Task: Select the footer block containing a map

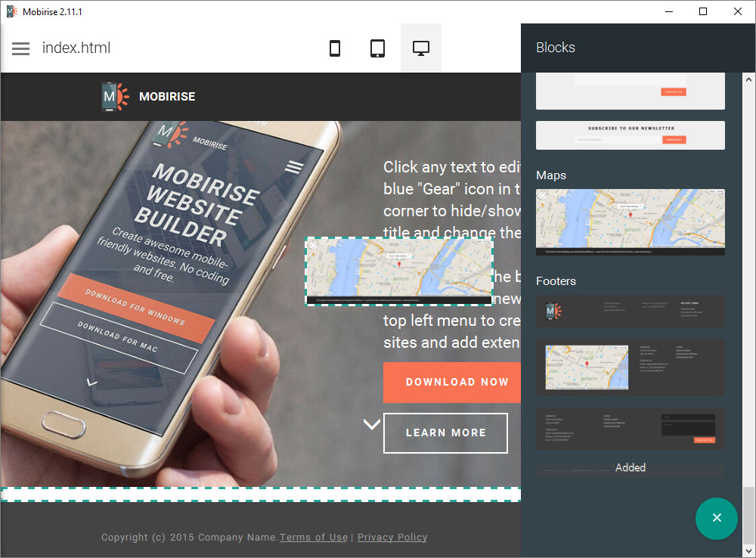Action: click(x=631, y=367)
